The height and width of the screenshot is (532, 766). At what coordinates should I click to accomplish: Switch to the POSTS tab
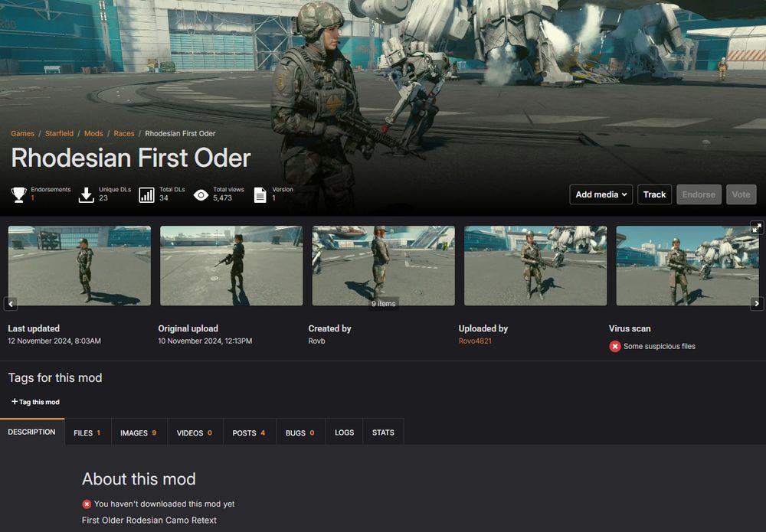(x=249, y=432)
